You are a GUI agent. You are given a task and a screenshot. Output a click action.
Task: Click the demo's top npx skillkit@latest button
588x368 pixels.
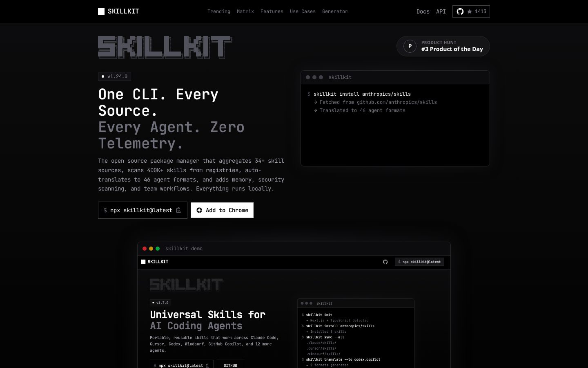coord(419,262)
